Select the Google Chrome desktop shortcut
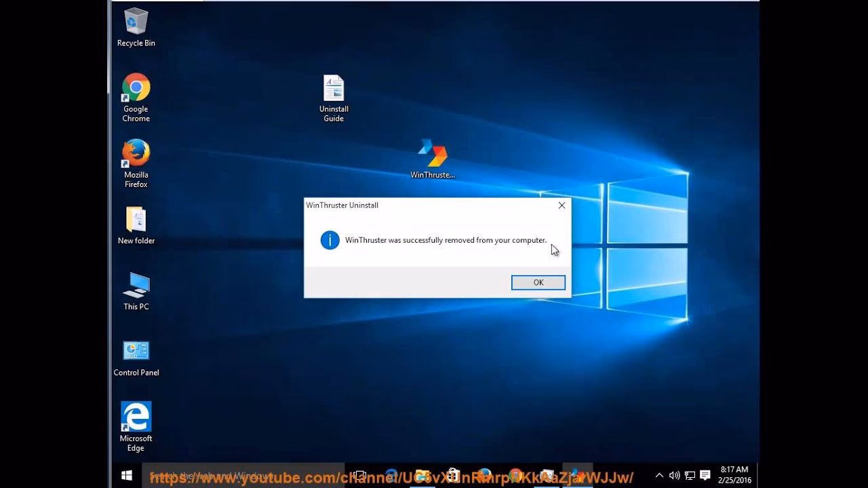 136,98
